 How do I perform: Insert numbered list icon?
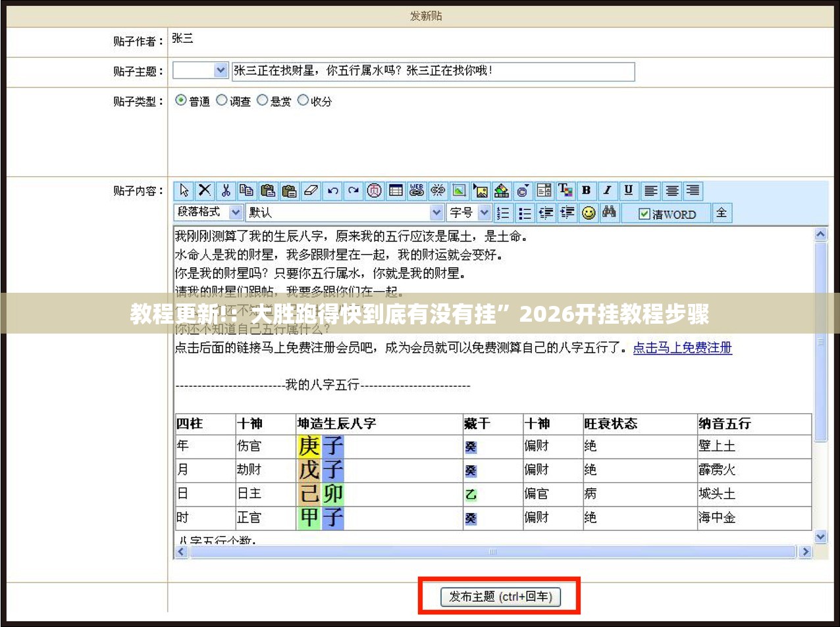504,213
